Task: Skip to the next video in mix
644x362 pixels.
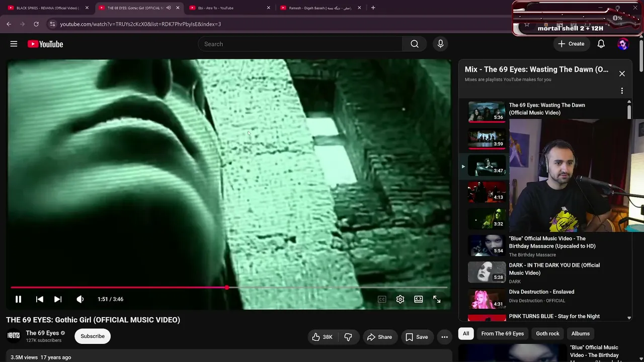Action: click(58, 299)
